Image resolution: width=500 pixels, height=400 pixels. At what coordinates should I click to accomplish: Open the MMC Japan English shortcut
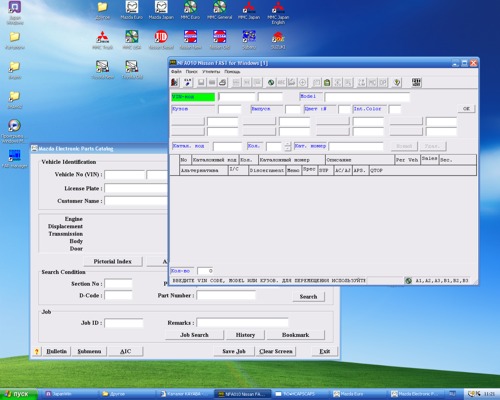[278, 12]
